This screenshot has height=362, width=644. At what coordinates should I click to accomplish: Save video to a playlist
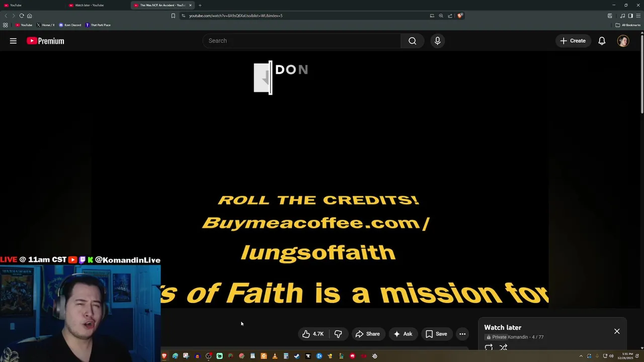point(436,334)
